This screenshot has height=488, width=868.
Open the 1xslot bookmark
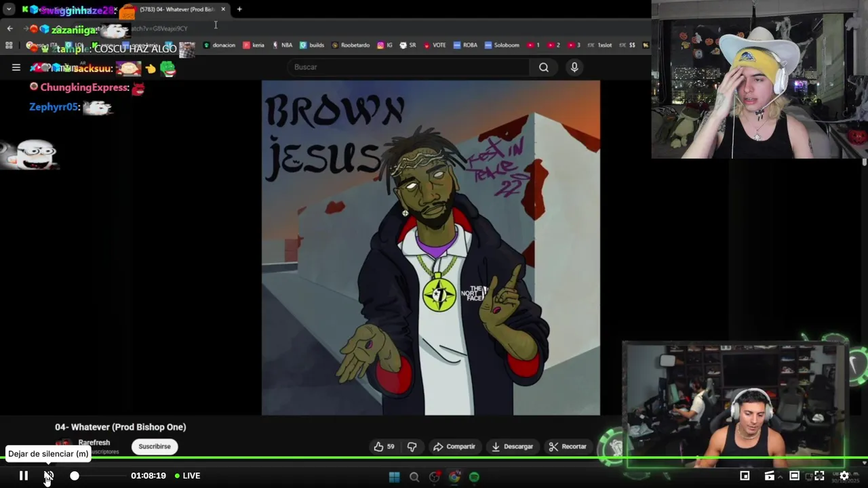point(599,45)
